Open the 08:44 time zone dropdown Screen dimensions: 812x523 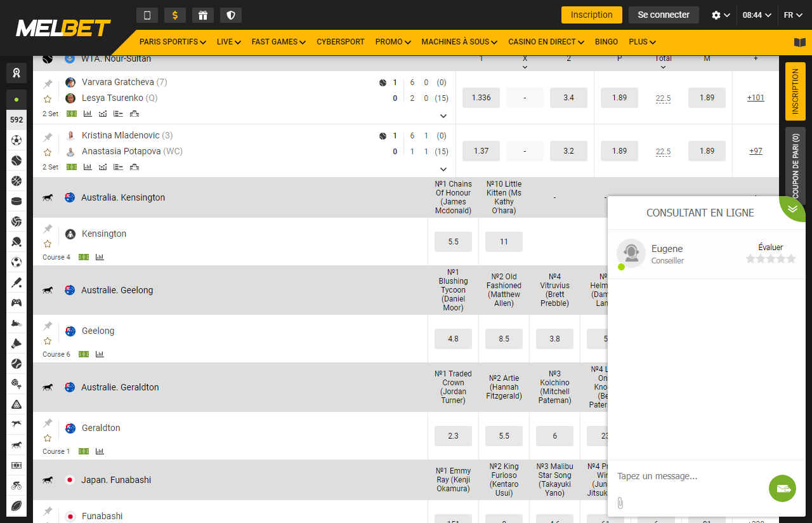coord(757,15)
